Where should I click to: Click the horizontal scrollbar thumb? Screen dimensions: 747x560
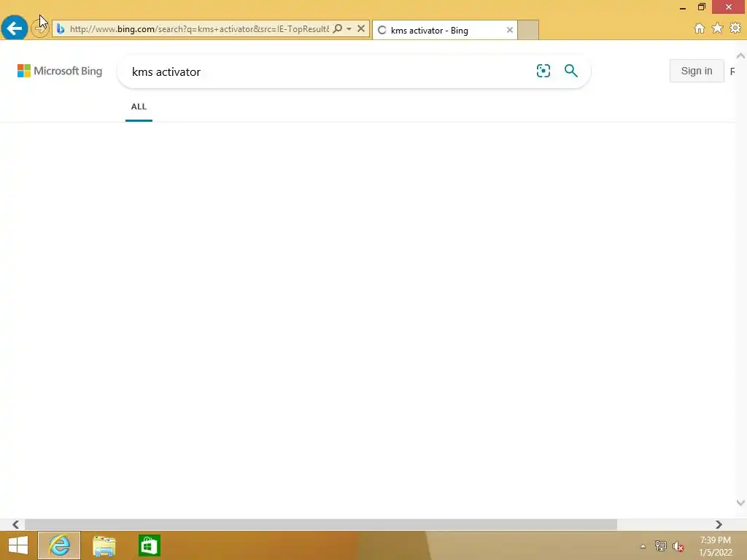321,524
